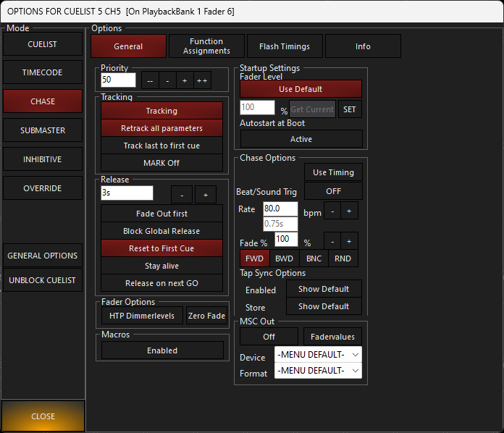Image resolution: width=504 pixels, height=433 pixels.
Task: Select FWD chase direction
Action: 255,258
